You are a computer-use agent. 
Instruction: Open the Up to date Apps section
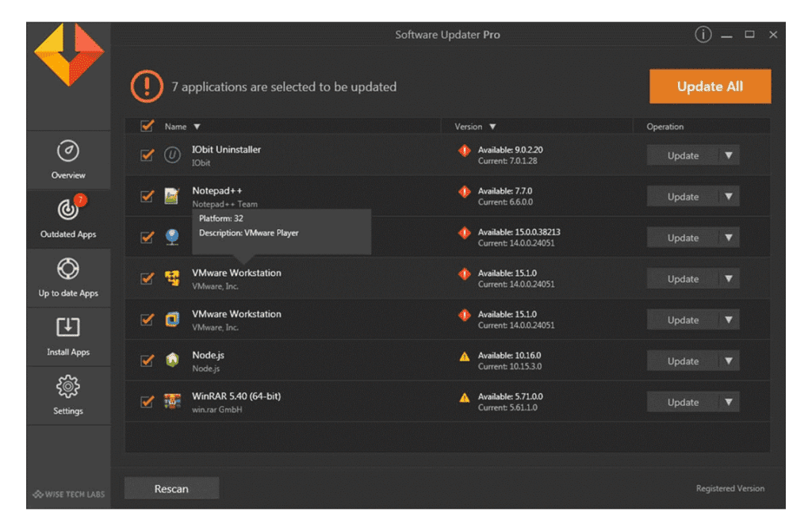coord(68,278)
